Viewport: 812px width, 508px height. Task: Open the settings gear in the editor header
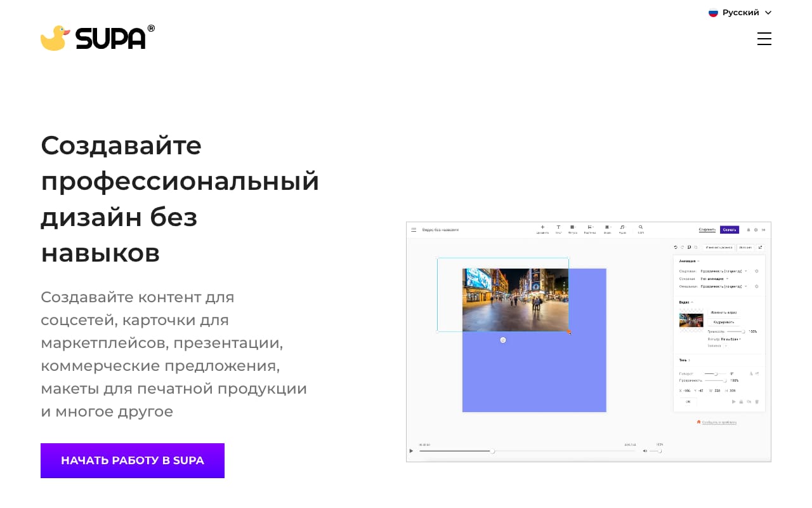click(x=756, y=230)
